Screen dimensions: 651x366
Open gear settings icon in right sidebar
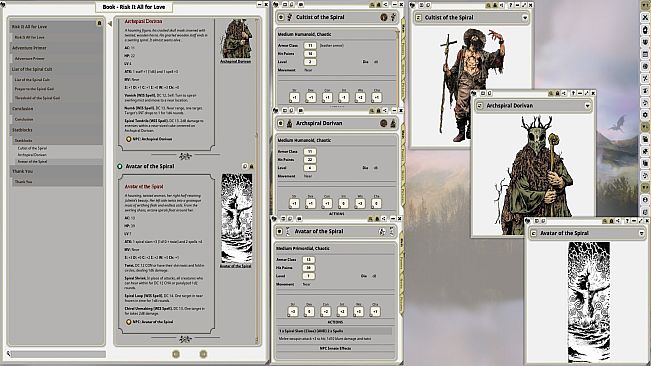pos(645,115)
